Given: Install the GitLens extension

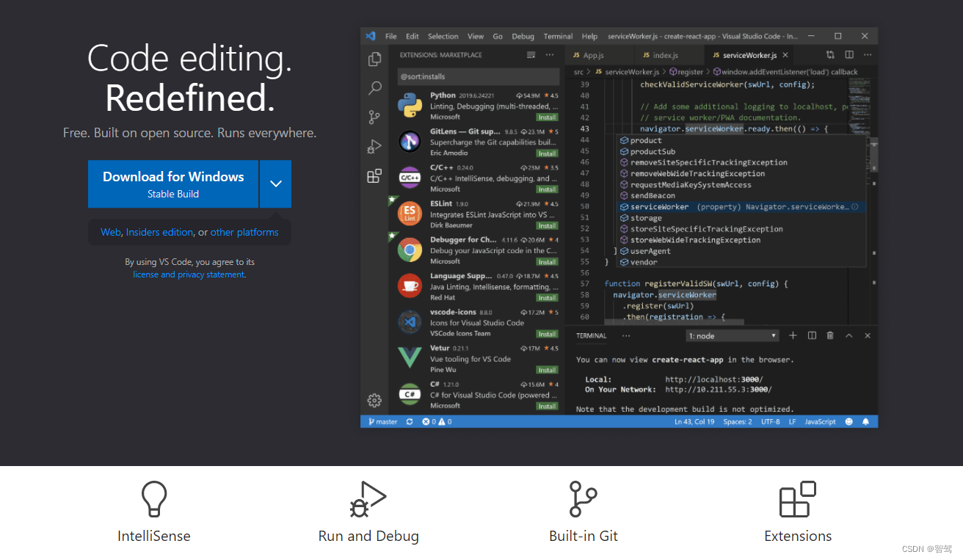Looking at the screenshot, I should (547, 153).
